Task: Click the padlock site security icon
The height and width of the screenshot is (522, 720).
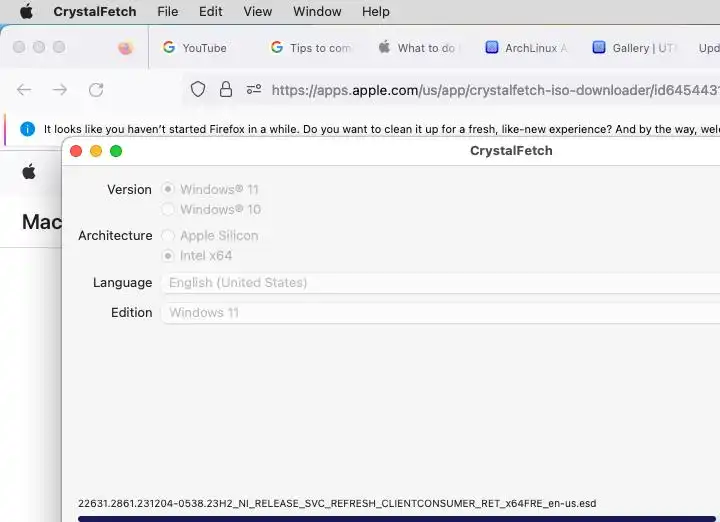Action: pyautogui.click(x=225, y=90)
